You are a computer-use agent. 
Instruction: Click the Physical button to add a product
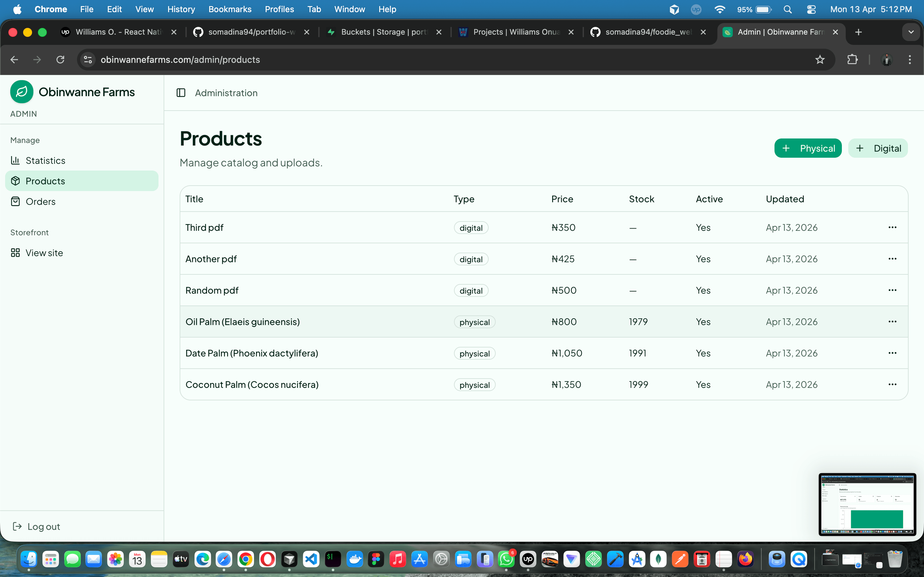click(x=808, y=148)
